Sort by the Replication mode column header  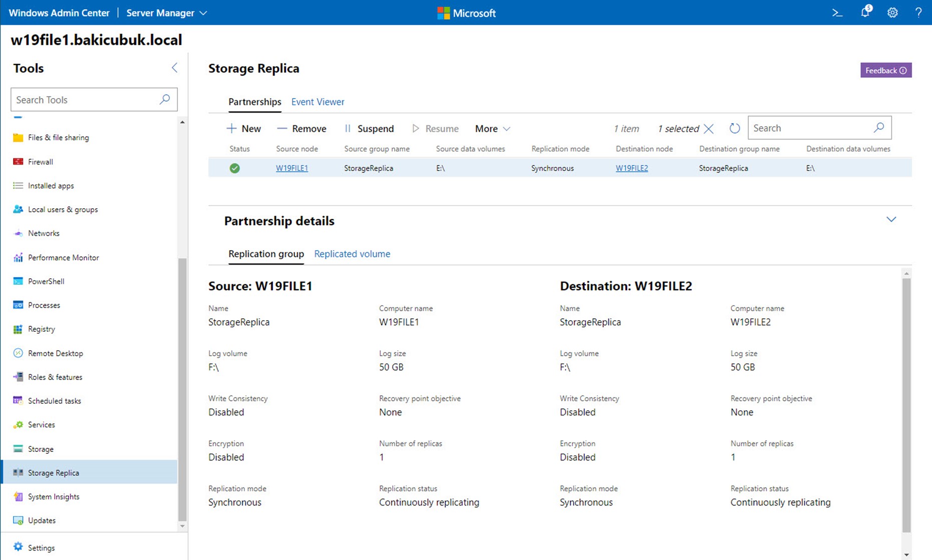pyautogui.click(x=560, y=149)
